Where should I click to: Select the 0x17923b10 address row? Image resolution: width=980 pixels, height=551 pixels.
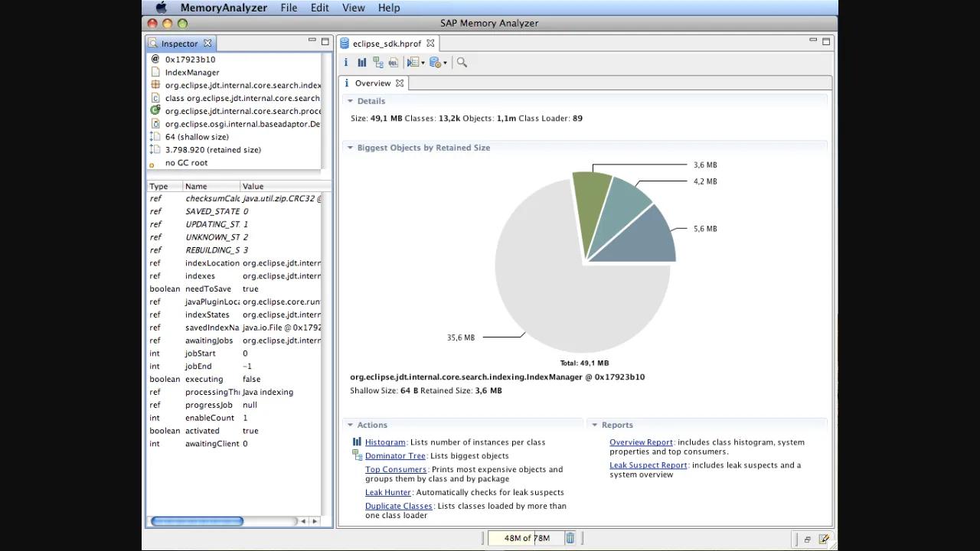pyautogui.click(x=235, y=59)
